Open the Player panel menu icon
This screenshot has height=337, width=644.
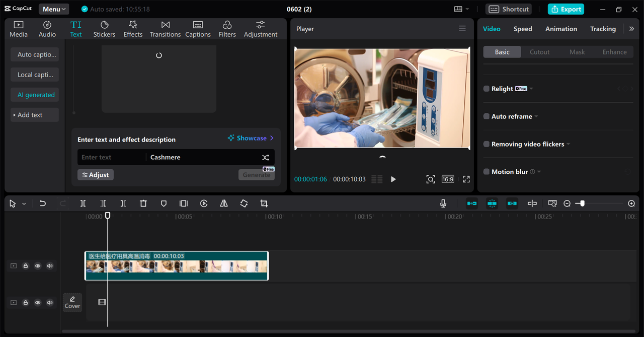click(462, 29)
